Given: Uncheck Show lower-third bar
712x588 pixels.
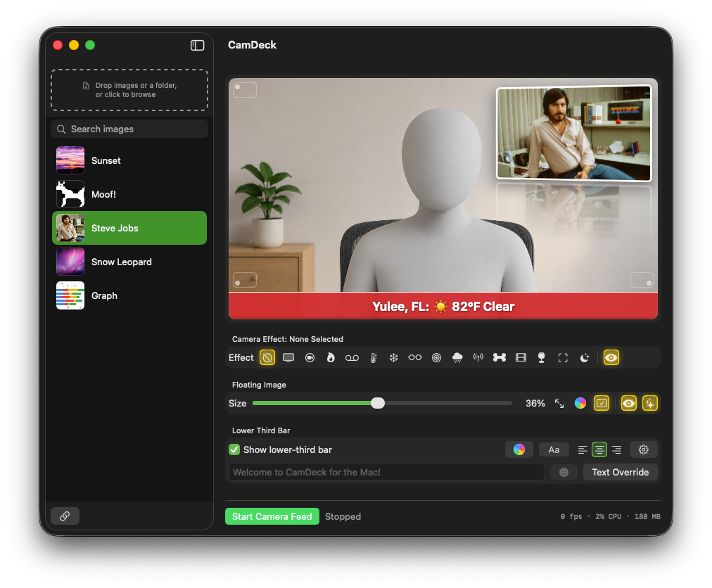Looking at the screenshot, I should (234, 450).
